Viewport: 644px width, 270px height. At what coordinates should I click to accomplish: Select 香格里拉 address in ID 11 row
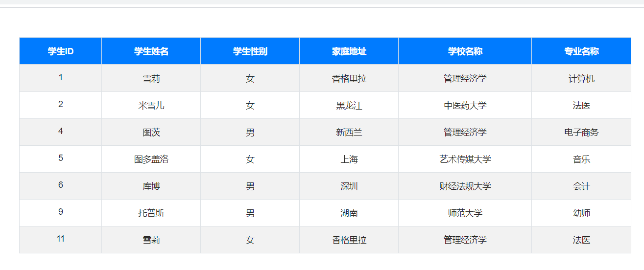349,240
